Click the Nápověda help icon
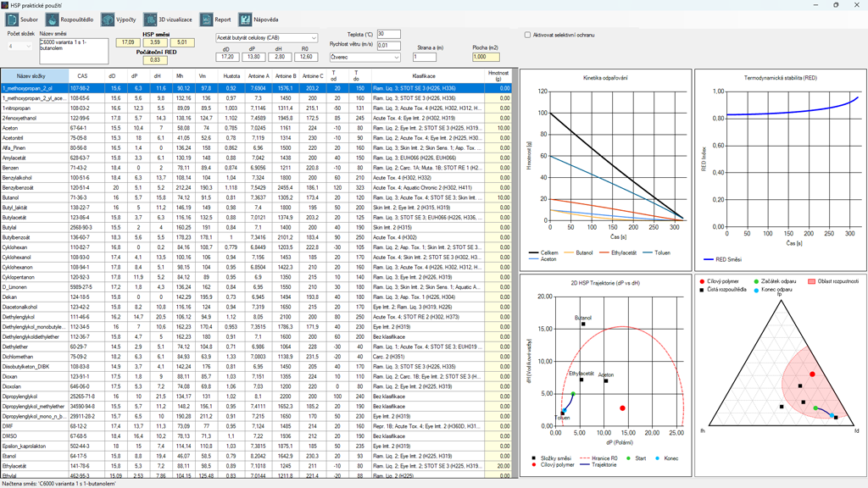Viewport: 868px width, 488px height. 245,19
